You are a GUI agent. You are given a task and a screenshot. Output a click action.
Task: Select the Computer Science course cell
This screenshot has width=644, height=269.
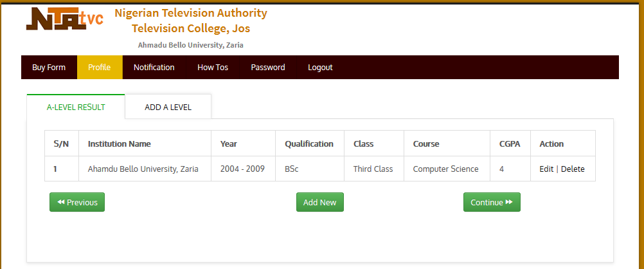[445, 169]
